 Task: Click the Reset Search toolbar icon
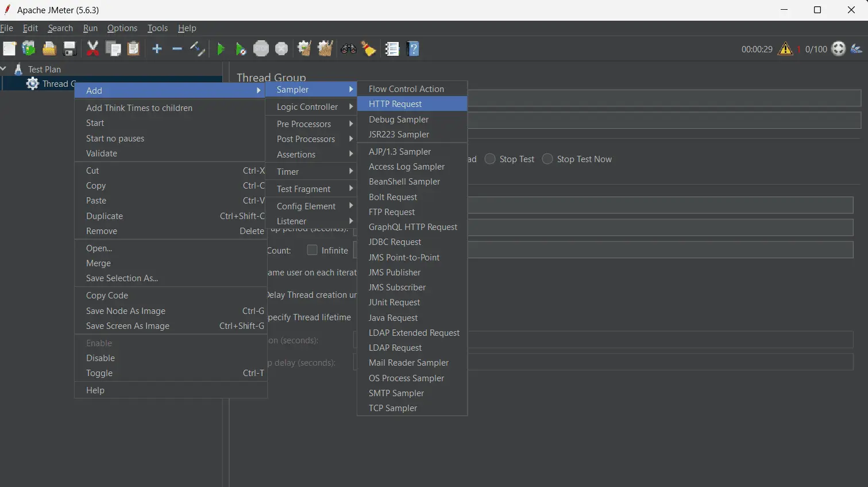[x=368, y=49]
